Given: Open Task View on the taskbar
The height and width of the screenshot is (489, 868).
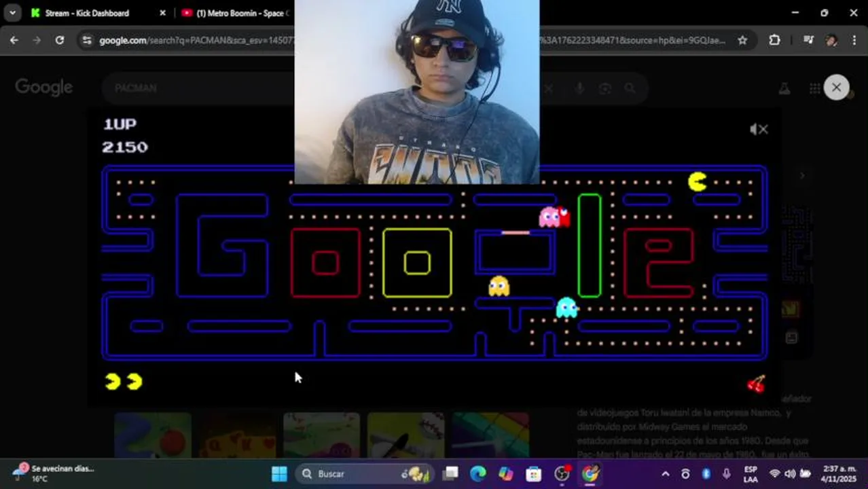Looking at the screenshot, I should 450,473.
